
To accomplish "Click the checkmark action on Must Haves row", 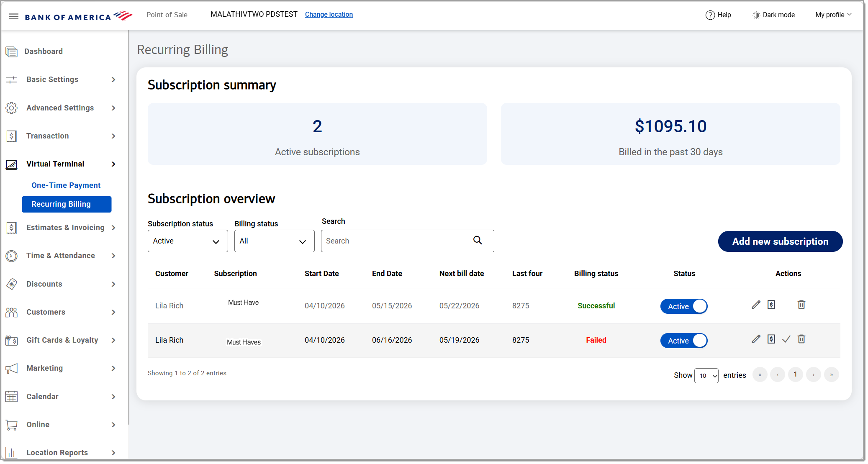I will click(x=786, y=339).
